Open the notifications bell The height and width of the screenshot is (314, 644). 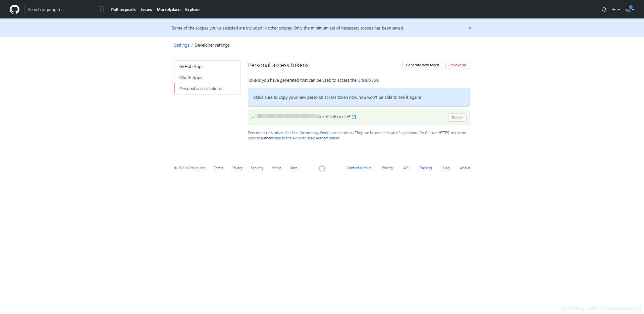pos(604,10)
